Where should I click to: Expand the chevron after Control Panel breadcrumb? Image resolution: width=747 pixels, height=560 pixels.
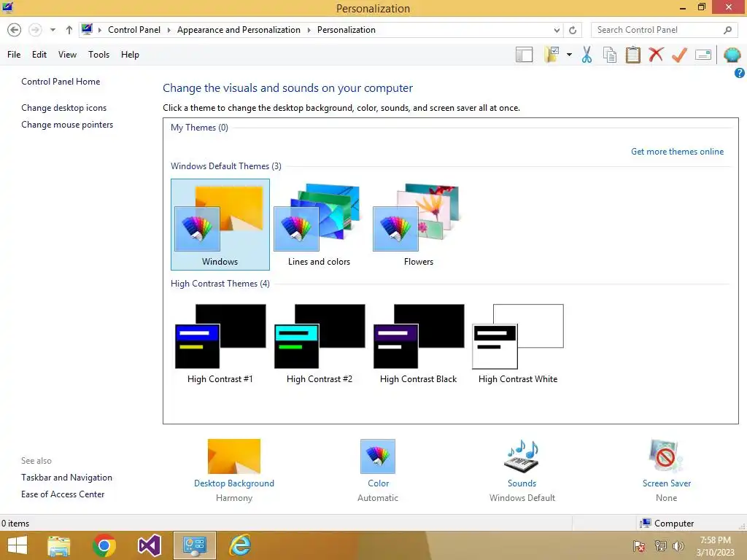pyautogui.click(x=169, y=30)
